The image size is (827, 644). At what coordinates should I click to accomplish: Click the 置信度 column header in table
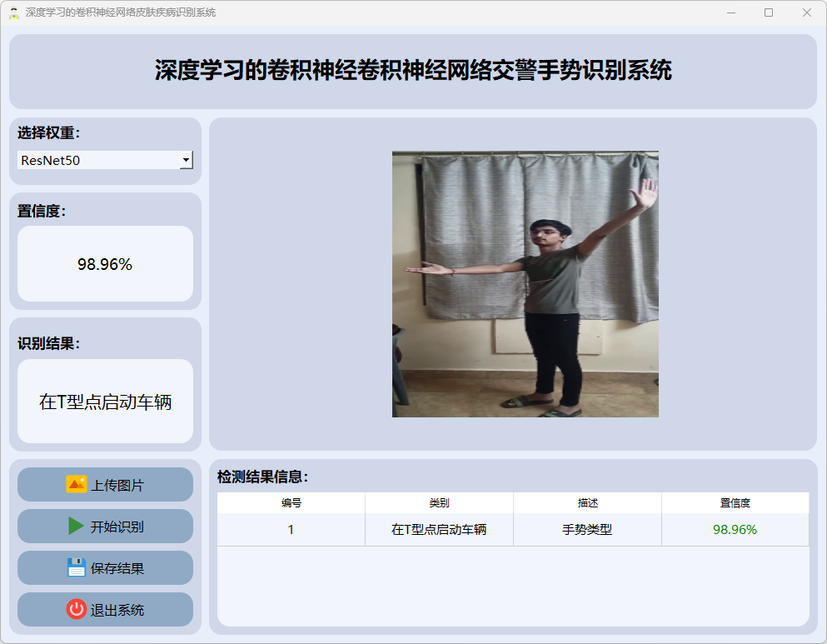(x=735, y=503)
